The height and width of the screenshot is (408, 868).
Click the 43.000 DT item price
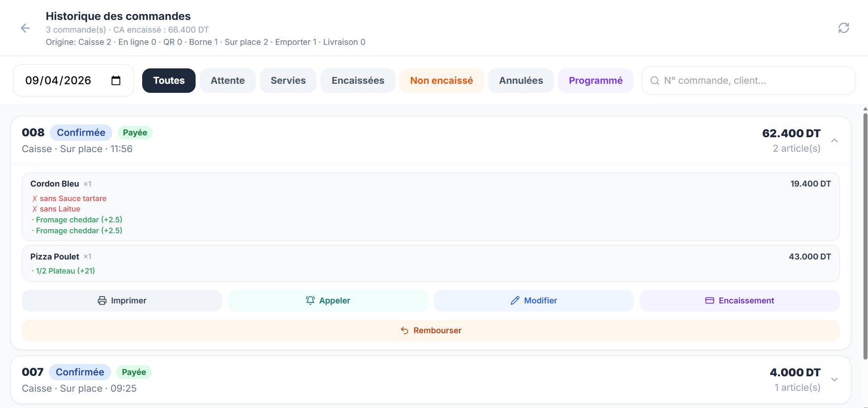(810, 257)
